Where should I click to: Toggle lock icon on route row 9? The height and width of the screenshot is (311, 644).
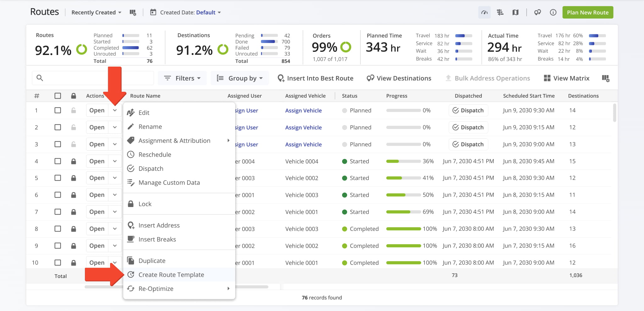74,246
